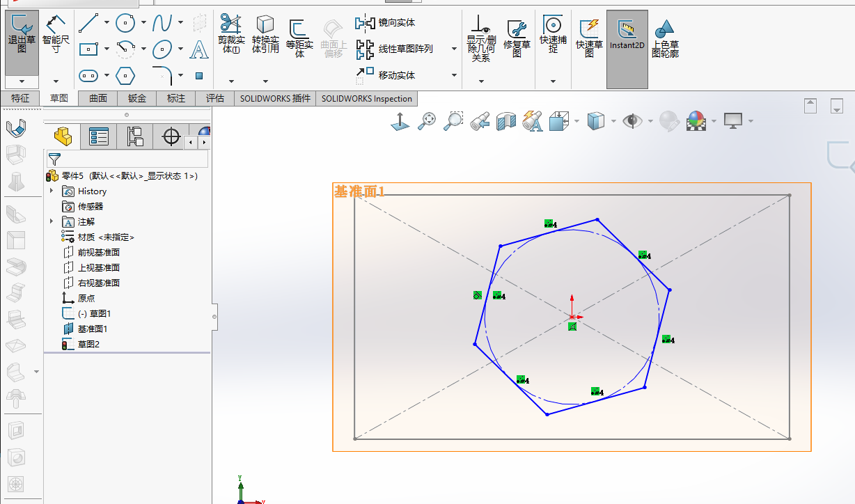Screen dimensions: 855x504
Task: Click the 修复草图 Repair Sketch tool
Action: click(x=517, y=38)
